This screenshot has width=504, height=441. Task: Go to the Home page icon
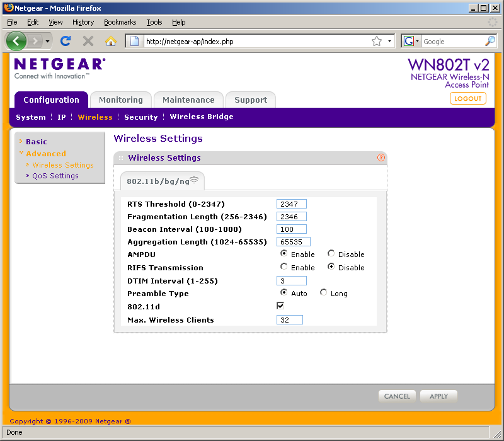point(111,41)
